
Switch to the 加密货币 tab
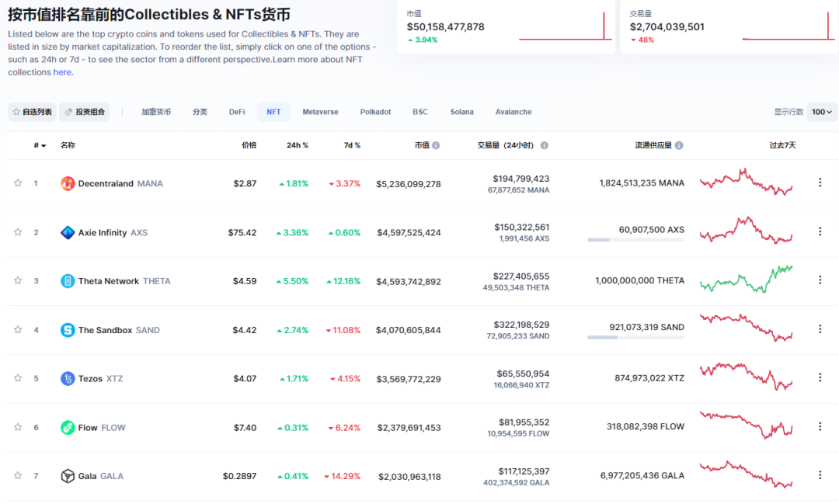coord(156,112)
